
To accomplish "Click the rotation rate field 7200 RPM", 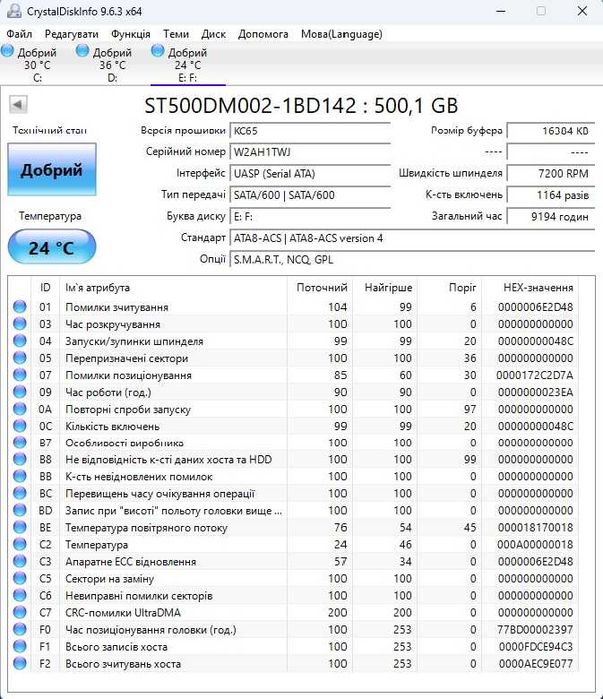I will pos(551,173).
